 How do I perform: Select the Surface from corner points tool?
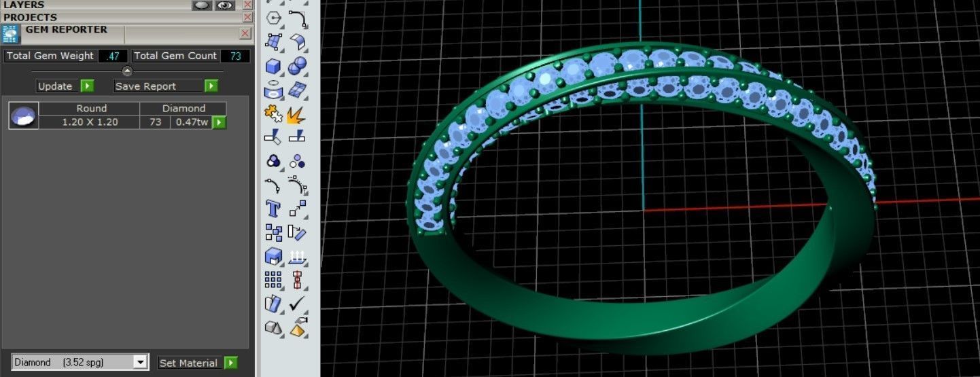[x=273, y=42]
